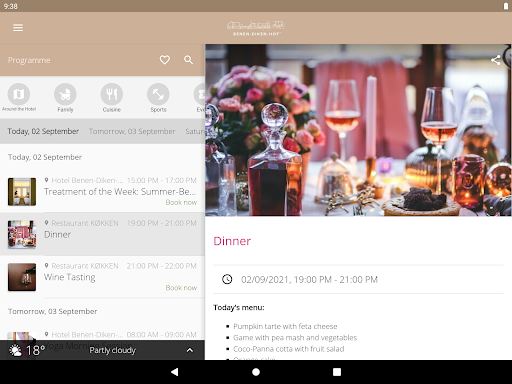Tap the Android back button

(174, 372)
